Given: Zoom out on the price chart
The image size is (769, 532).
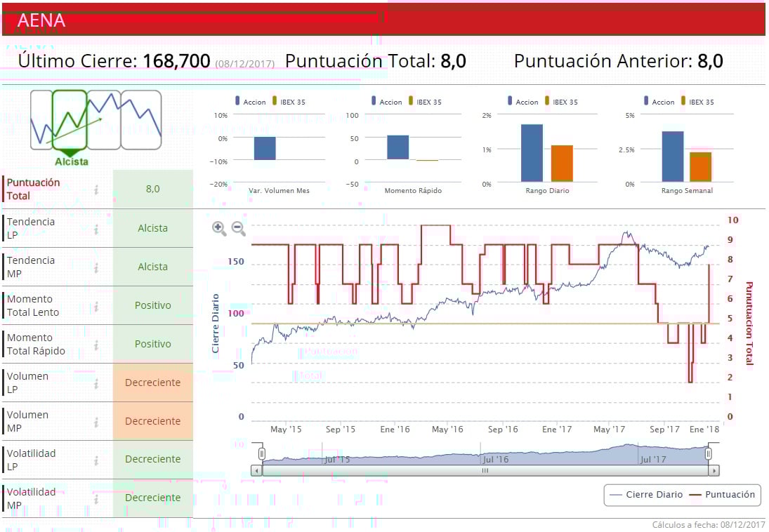Looking at the screenshot, I should [238, 228].
